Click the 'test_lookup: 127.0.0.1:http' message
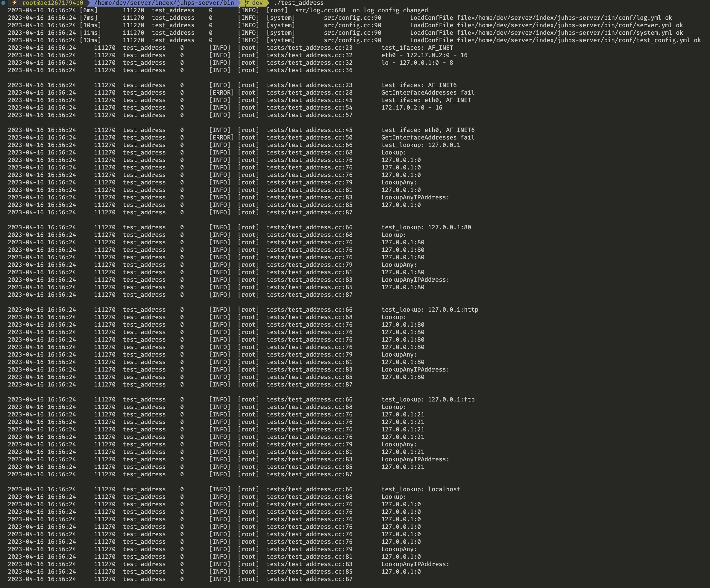710x588 pixels. click(430, 310)
